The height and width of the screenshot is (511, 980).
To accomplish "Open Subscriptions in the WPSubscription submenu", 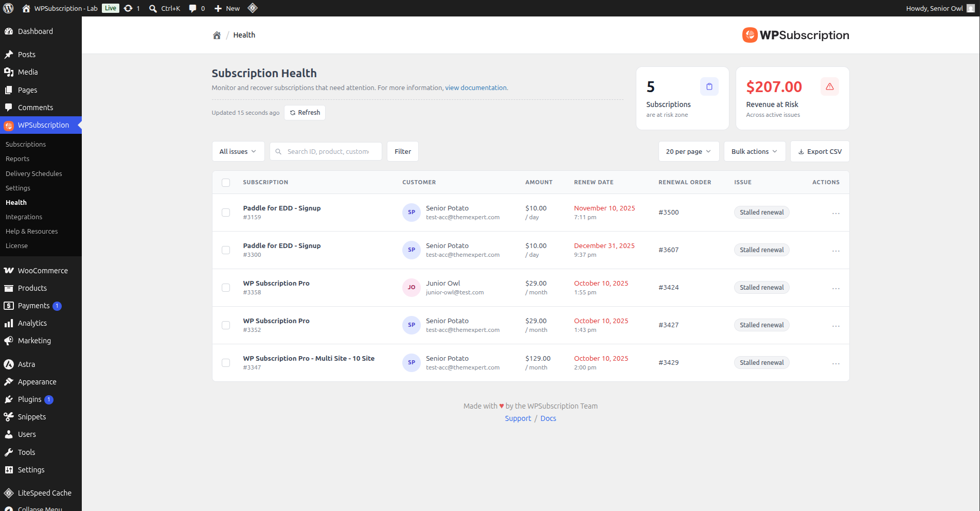I will 26,145.
